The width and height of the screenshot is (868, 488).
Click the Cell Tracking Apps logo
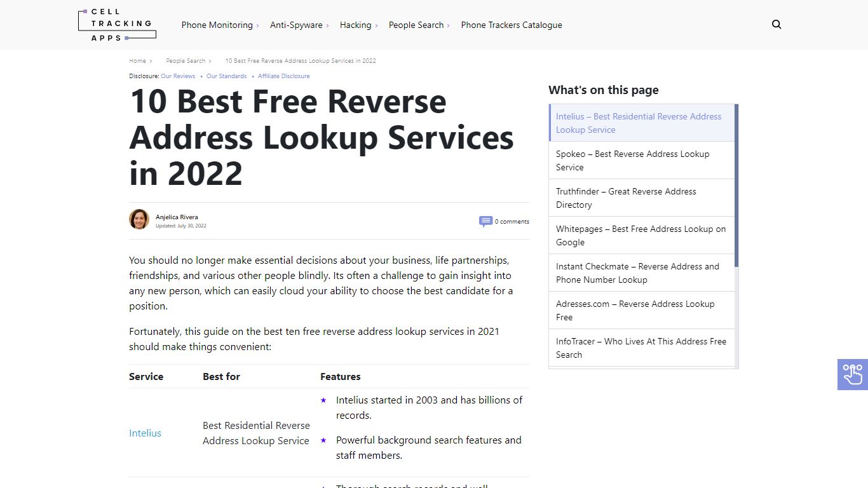[x=117, y=25]
